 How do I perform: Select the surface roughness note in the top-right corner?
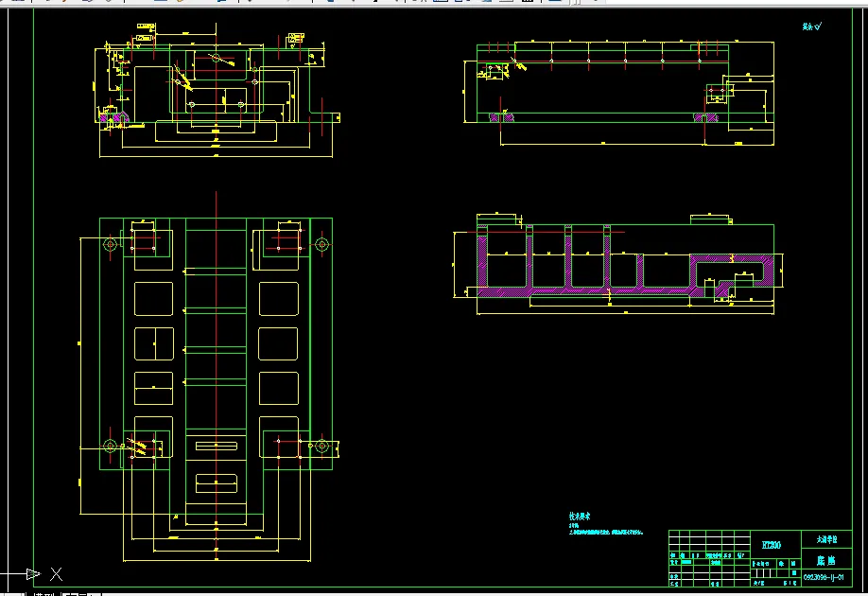[812, 26]
